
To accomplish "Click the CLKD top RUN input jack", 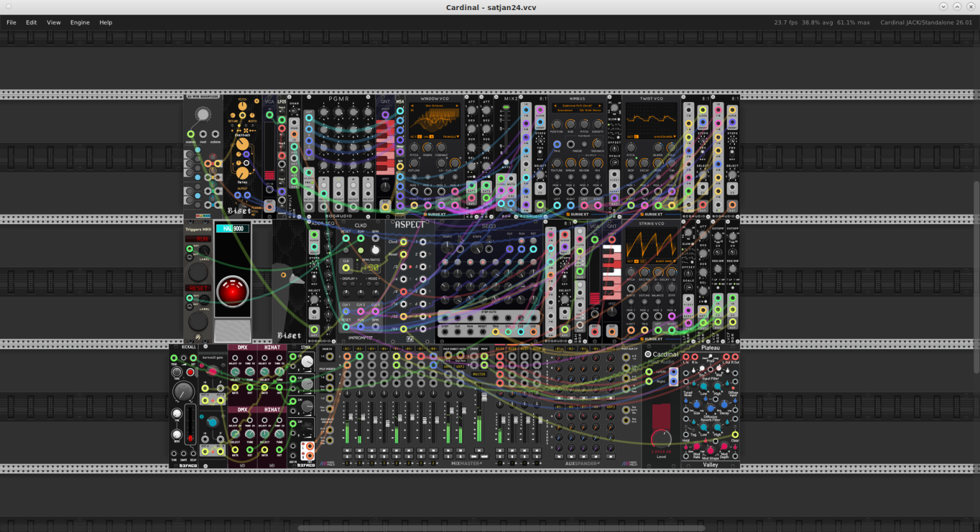I will click(x=360, y=238).
